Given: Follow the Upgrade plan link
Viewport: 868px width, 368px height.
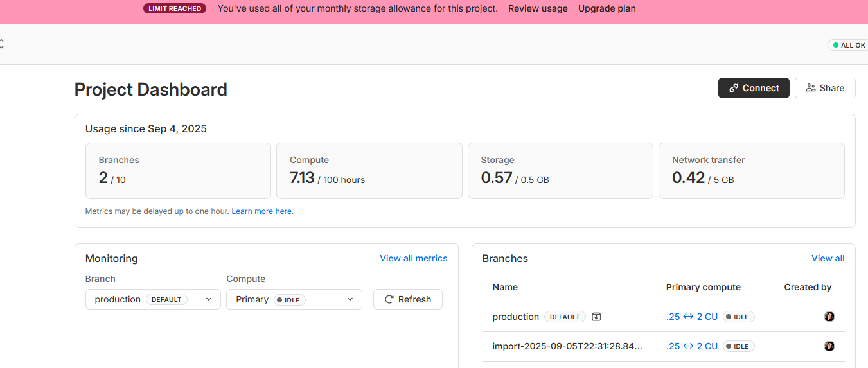Looking at the screenshot, I should (607, 9).
